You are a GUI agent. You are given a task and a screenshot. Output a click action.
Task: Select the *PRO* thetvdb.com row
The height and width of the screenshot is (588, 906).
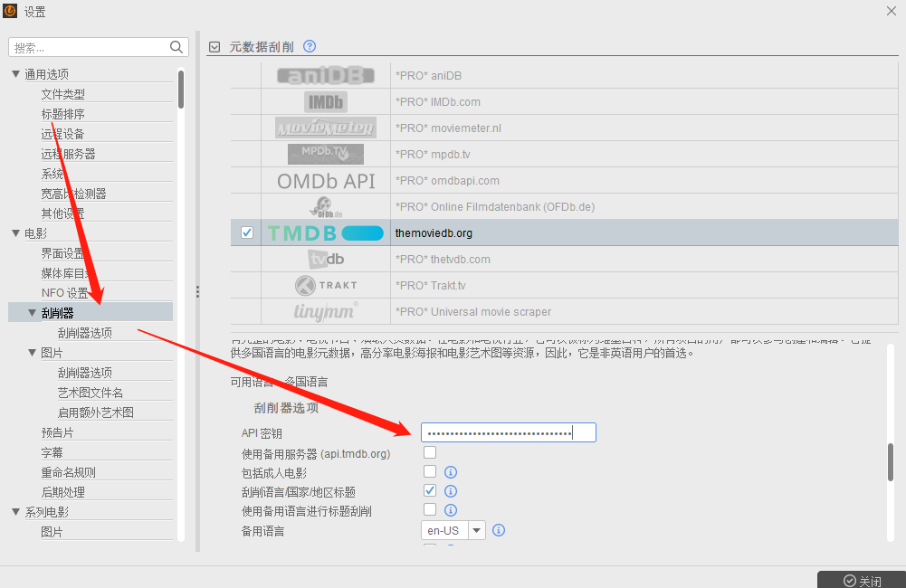click(565, 259)
